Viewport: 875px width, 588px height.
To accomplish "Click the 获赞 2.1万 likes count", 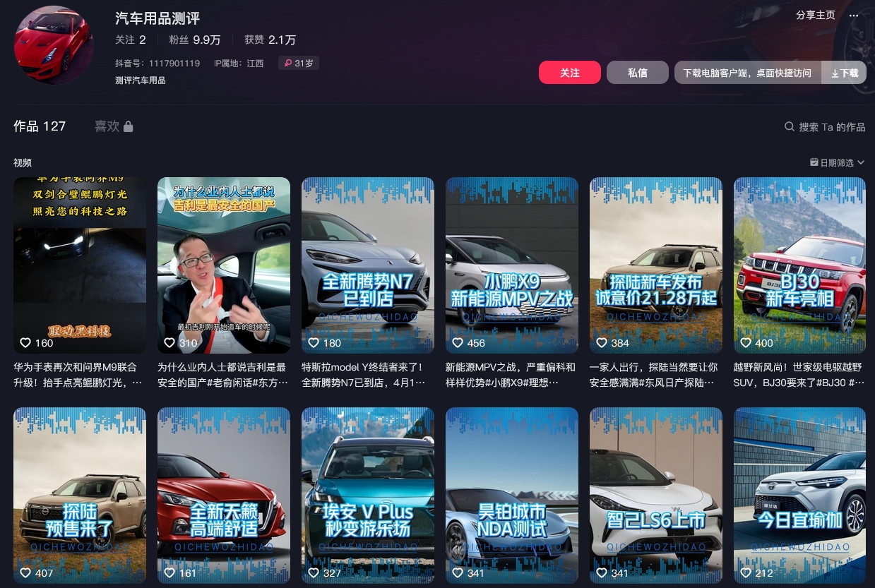I will (270, 40).
